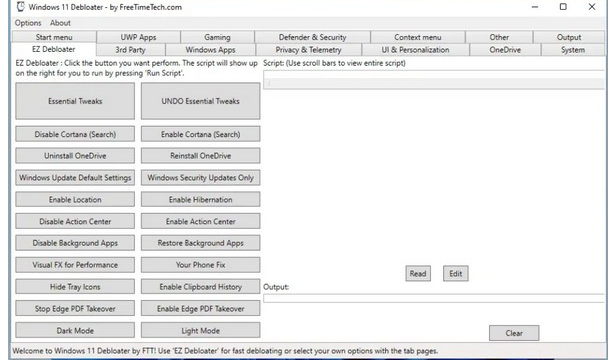Viewport: 609px width, 360px height.
Task: Click the Clear output button
Action: [514, 333]
